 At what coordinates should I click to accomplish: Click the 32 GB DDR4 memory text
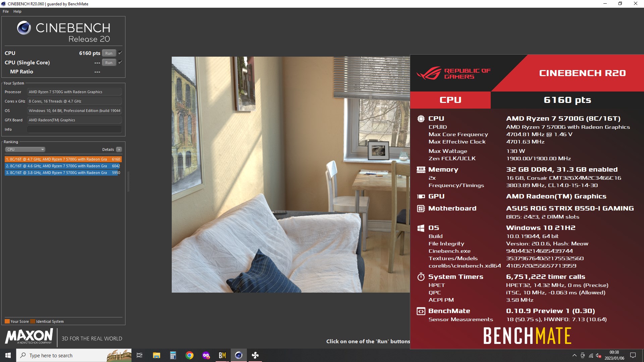pos(562,170)
